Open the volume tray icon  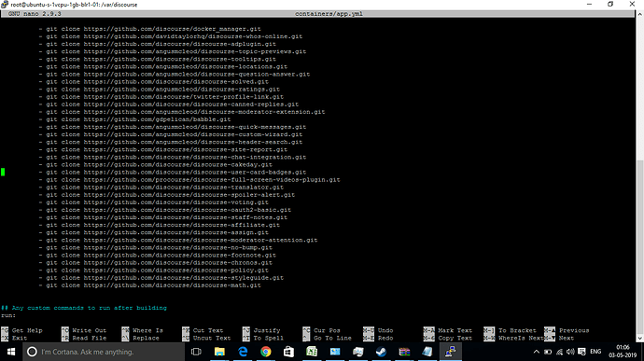[x=570, y=352]
